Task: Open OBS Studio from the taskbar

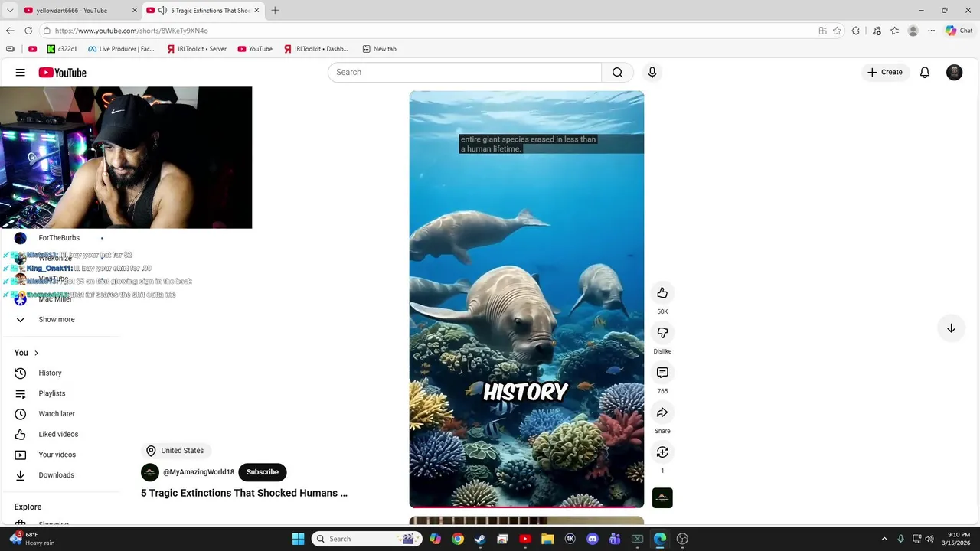Action: 682,539
